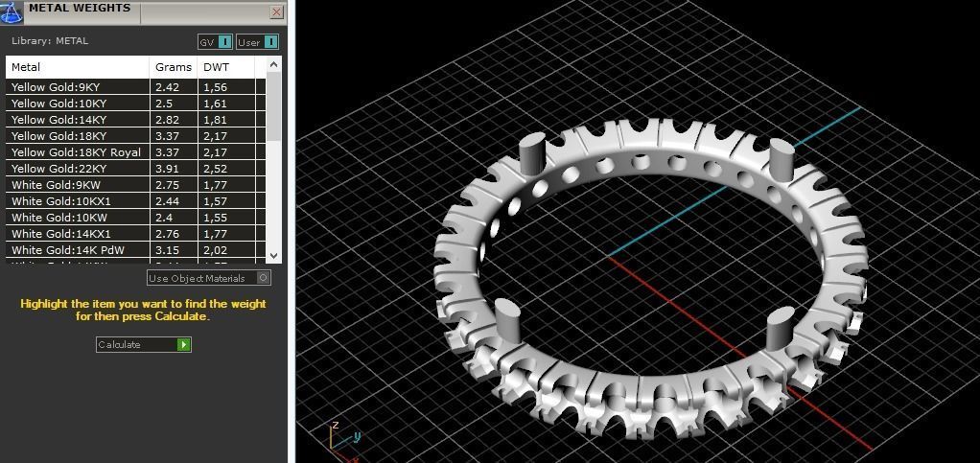Click DWT value 1,81 for 14KY
The height and width of the screenshot is (463, 980).
click(215, 119)
